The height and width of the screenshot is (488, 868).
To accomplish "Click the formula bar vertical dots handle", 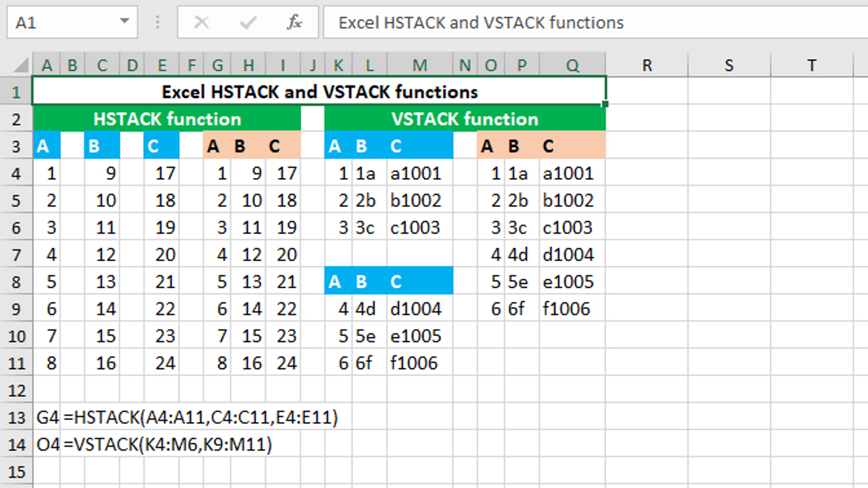I will [x=157, y=22].
